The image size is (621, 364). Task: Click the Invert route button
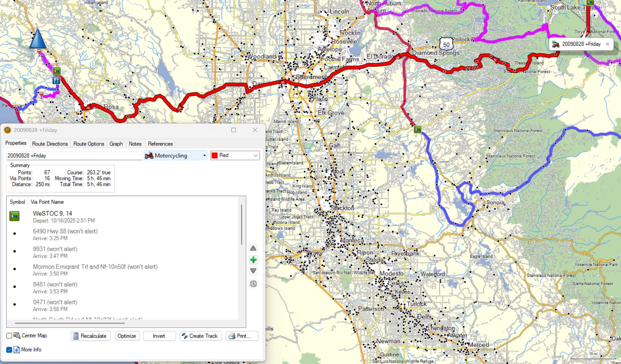pyautogui.click(x=159, y=336)
